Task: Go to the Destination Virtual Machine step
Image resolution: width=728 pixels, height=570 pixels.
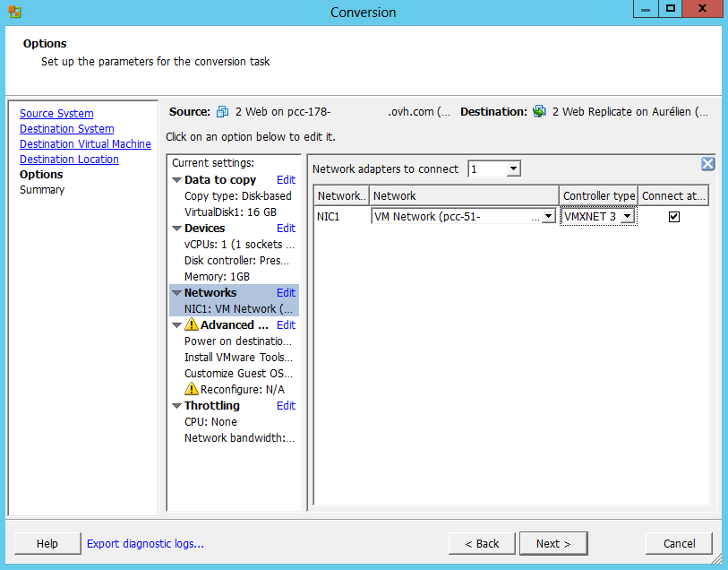Action: pos(85,144)
